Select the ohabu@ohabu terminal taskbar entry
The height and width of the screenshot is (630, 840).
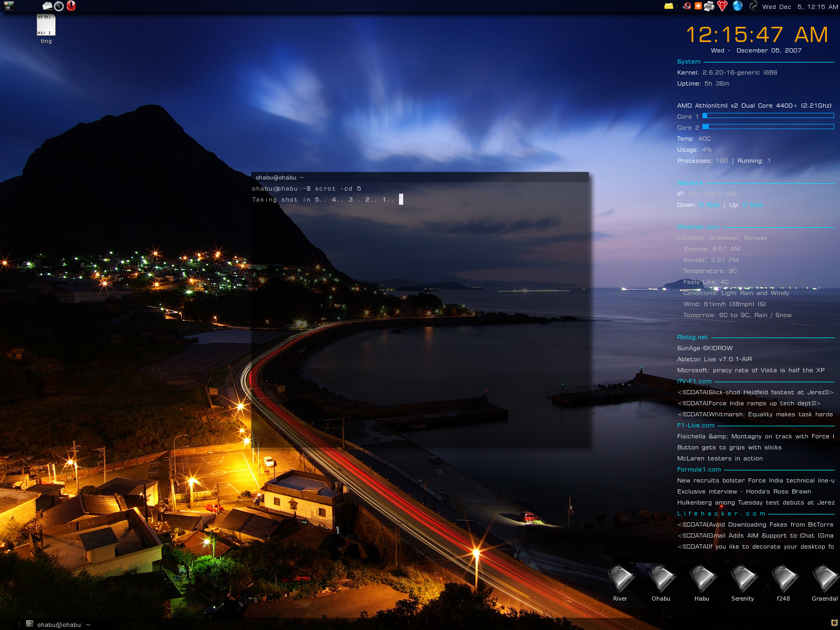(x=59, y=624)
